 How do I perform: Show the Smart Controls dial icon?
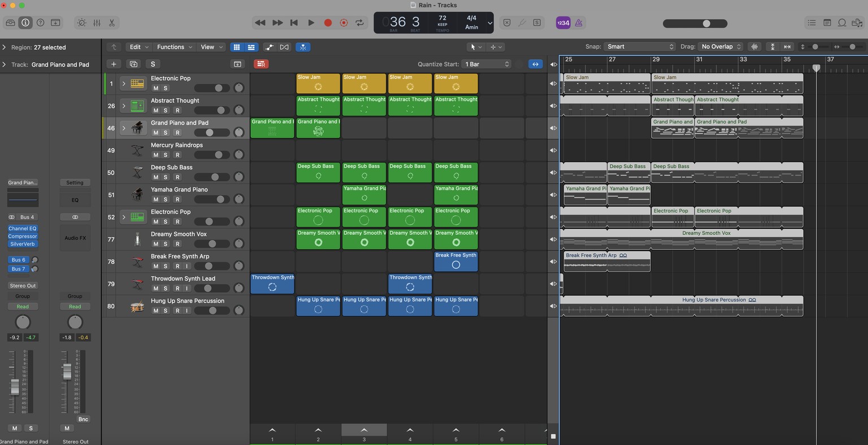(82, 23)
